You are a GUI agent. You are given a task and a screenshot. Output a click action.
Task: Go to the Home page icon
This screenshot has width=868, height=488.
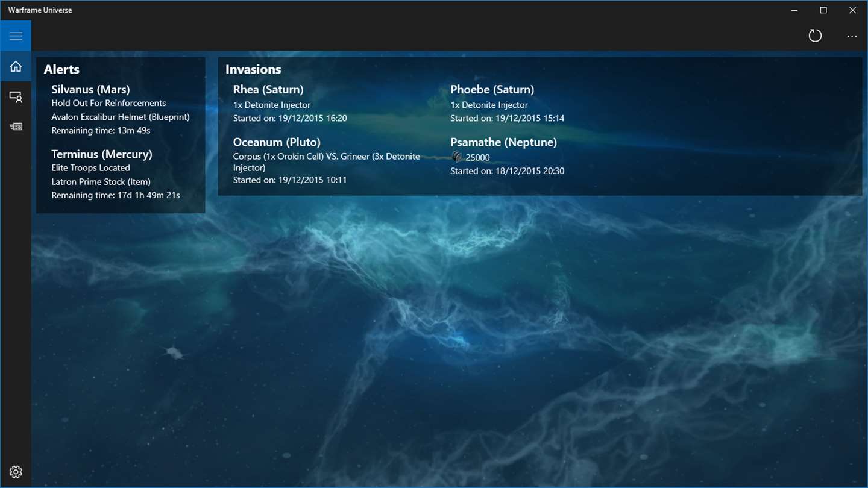16,66
